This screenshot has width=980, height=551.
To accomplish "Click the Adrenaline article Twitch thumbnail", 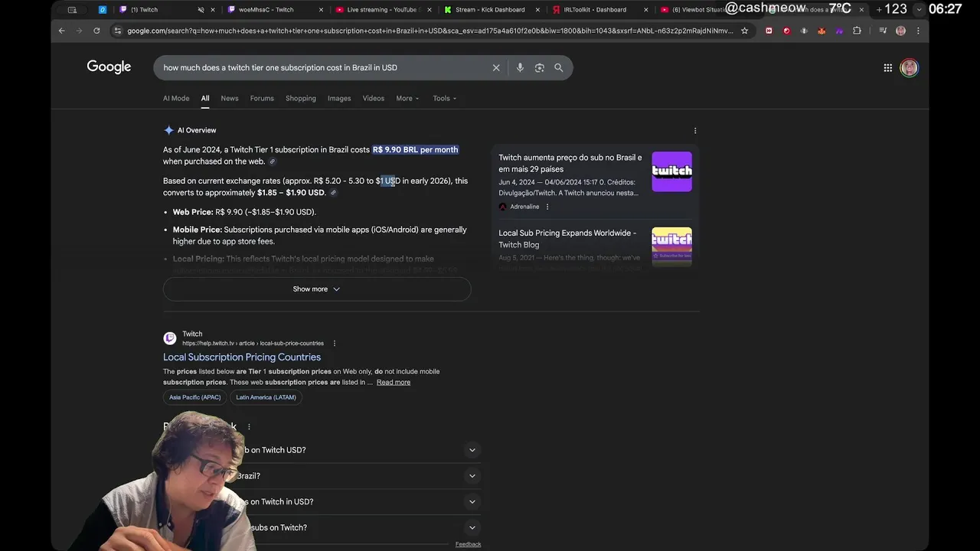I will 671,171.
